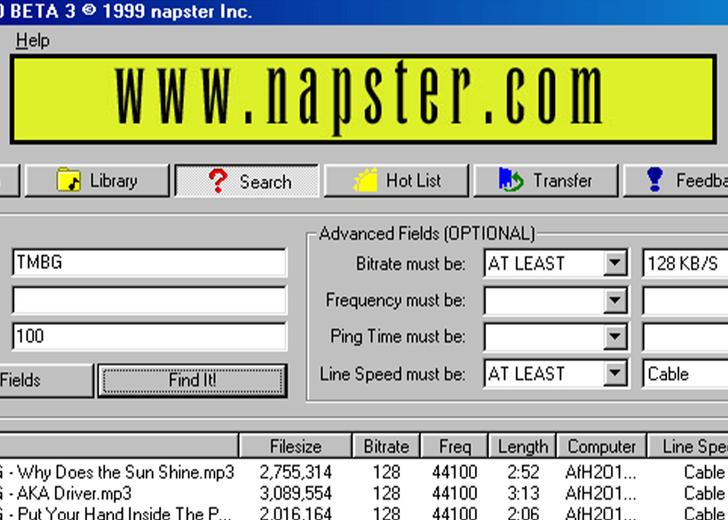Sort results by Bitrate column header
728x520 pixels.
point(386,446)
